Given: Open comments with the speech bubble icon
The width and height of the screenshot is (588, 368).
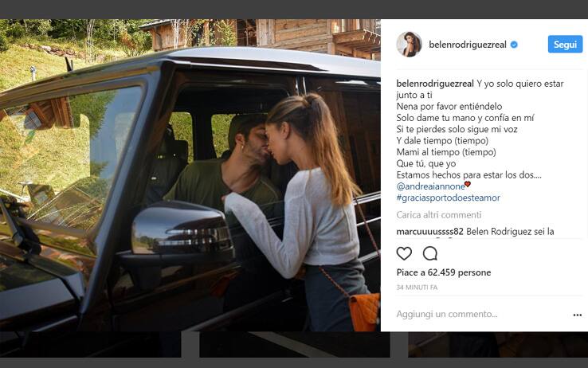Looking at the screenshot, I should pyautogui.click(x=430, y=254).
